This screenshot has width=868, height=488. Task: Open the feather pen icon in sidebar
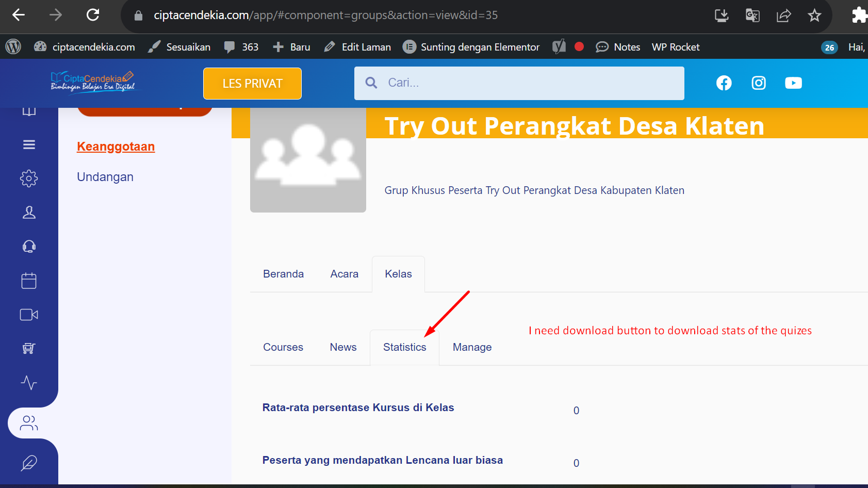tap(29, 463)
